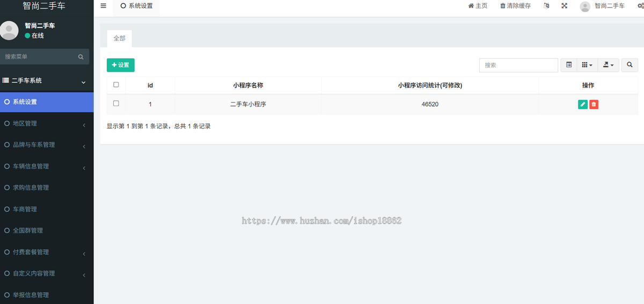
Task: Expand 付费套餐管理 sidebar menu
Action: coord(47,252)
